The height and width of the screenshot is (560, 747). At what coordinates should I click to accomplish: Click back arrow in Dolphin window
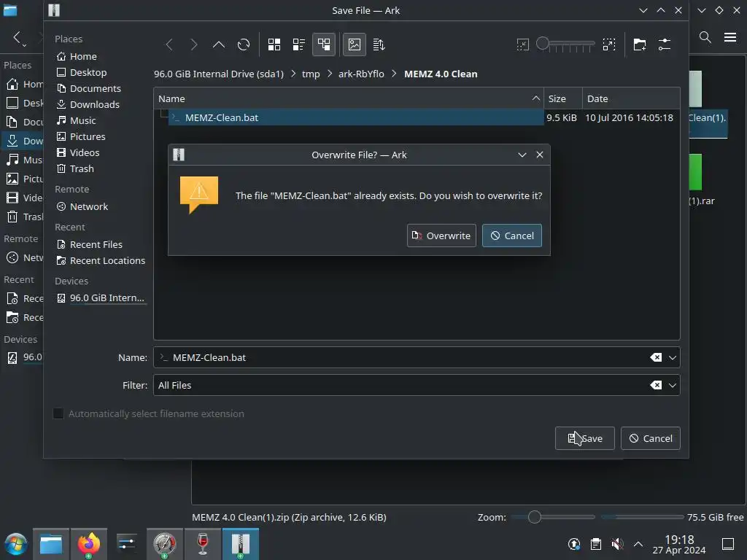click(18, 37)
